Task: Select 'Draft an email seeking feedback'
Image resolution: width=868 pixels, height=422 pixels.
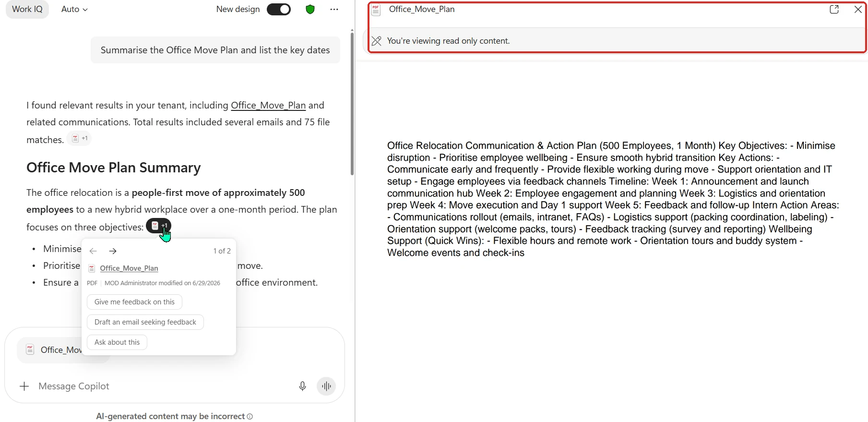Action: tap(145, 322)
